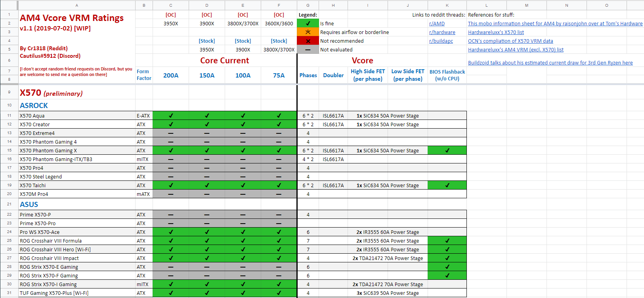Select the 'TUF Gaming X570-Plus [Wi-Fi]' cell
The width and height of the screenshot is (644, 298).
tap(77, 293)
